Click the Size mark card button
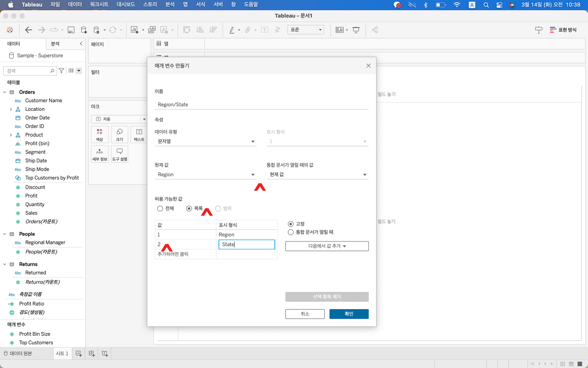The width and height of the screenshot is (588, 368). coord(119,134)
